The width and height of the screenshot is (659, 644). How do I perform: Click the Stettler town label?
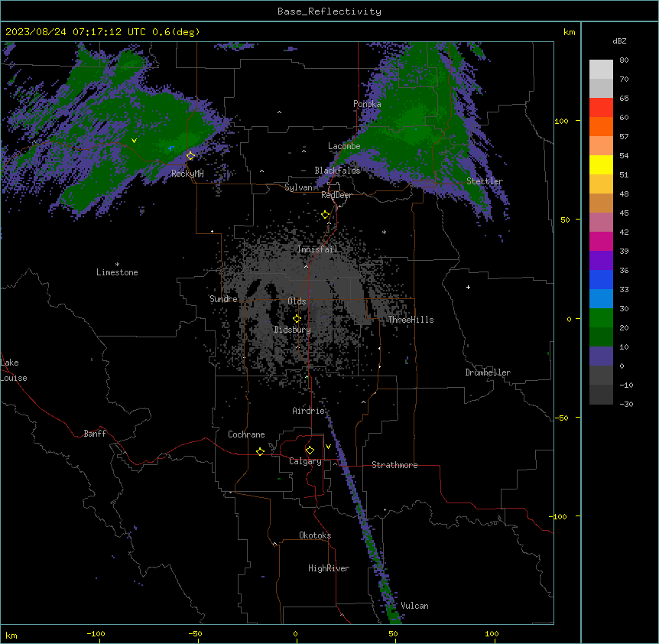[x=485, y=181]
